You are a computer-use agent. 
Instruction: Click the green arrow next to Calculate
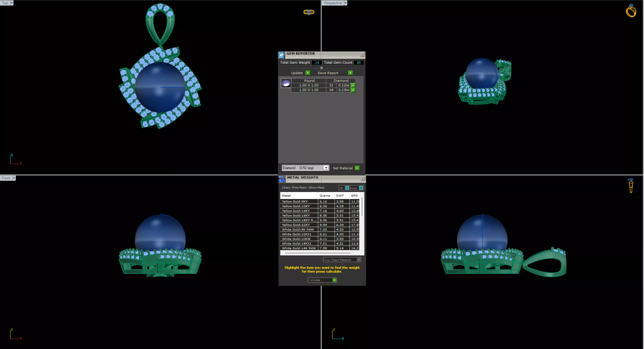(x=335, y=280)
